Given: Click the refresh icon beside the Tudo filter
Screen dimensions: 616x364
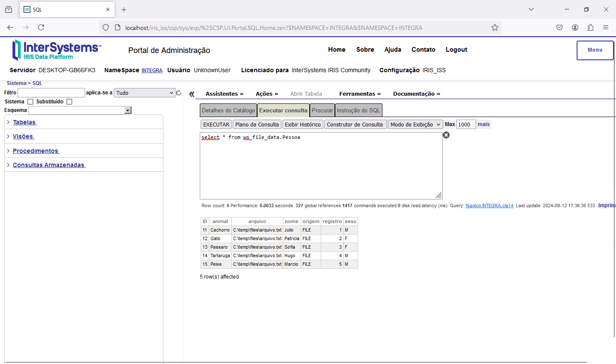Looking at the screenshot, I should [x=179, y=93].
